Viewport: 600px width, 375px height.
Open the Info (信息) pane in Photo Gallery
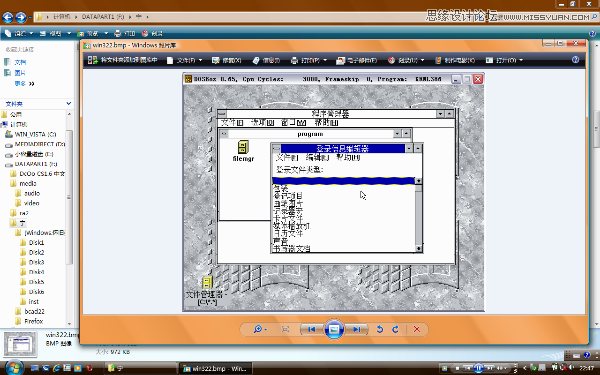click(x=266, y=60)
